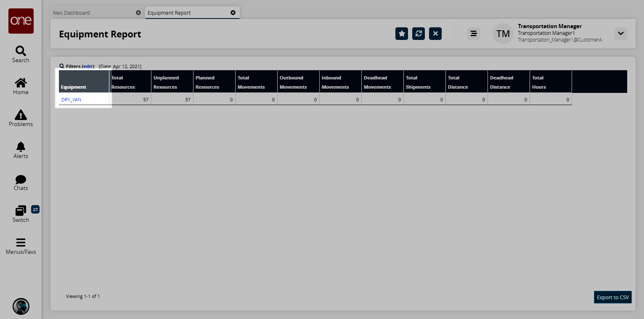Close the Neo Dashboard tab

click(x=138, y=13)
